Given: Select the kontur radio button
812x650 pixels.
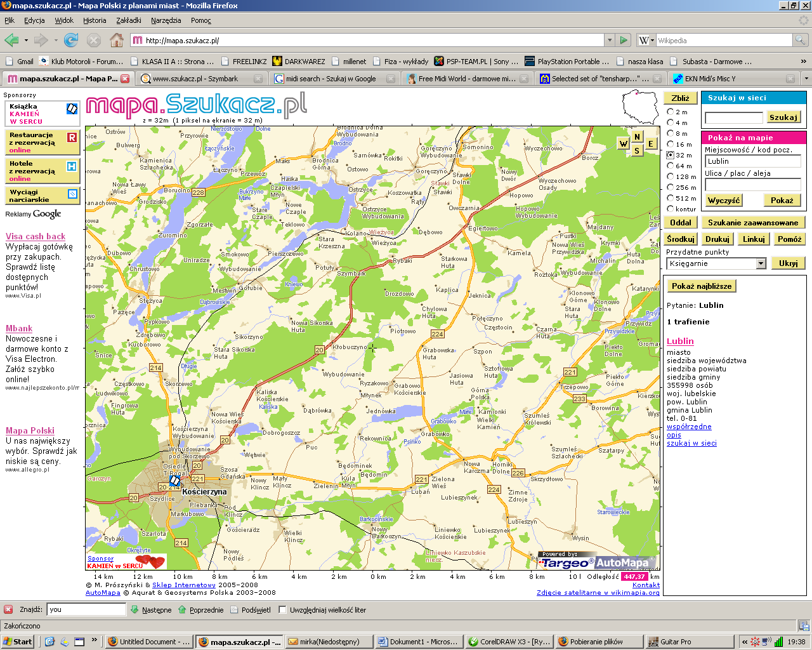Looking at the screenshot, I should click(670, 209).
